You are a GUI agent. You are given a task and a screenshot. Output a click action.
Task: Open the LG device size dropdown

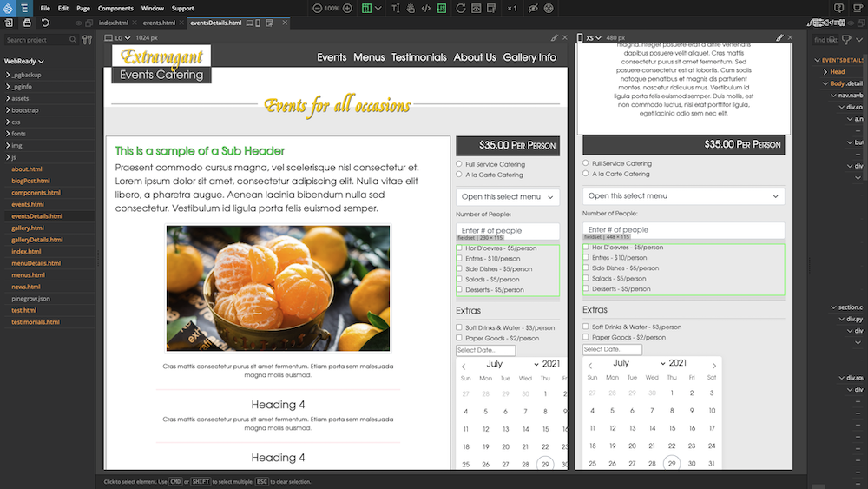[118, 38]
